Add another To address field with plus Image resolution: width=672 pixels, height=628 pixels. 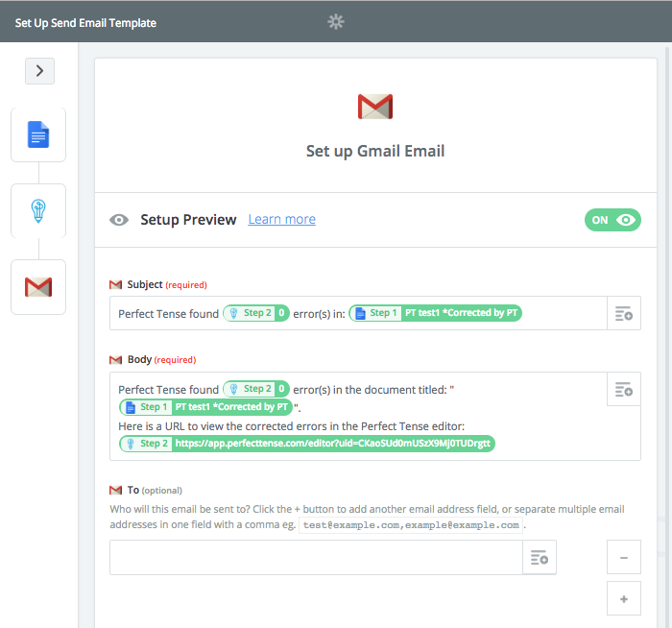tap(624, 598)
